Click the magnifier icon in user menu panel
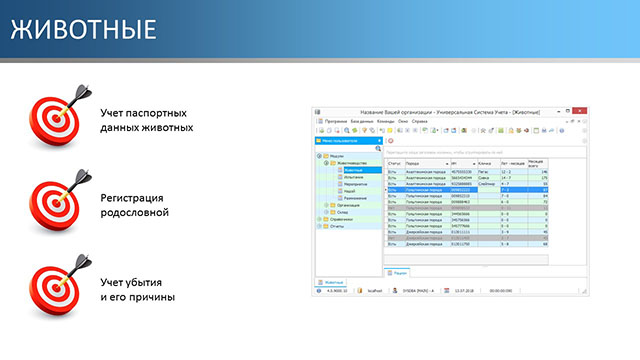Viewport: 640px width, 360px height. pos(378,149)
